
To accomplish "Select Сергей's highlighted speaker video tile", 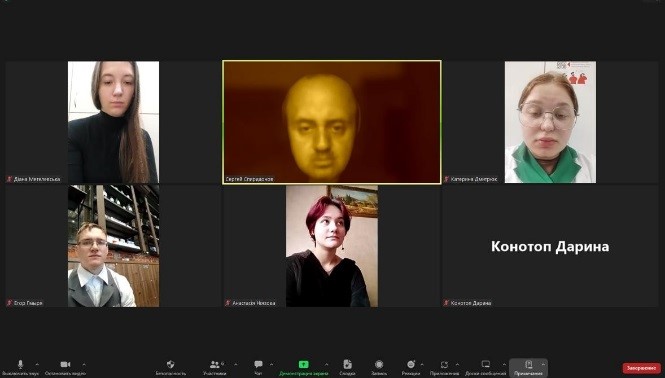I will point(332,122).
